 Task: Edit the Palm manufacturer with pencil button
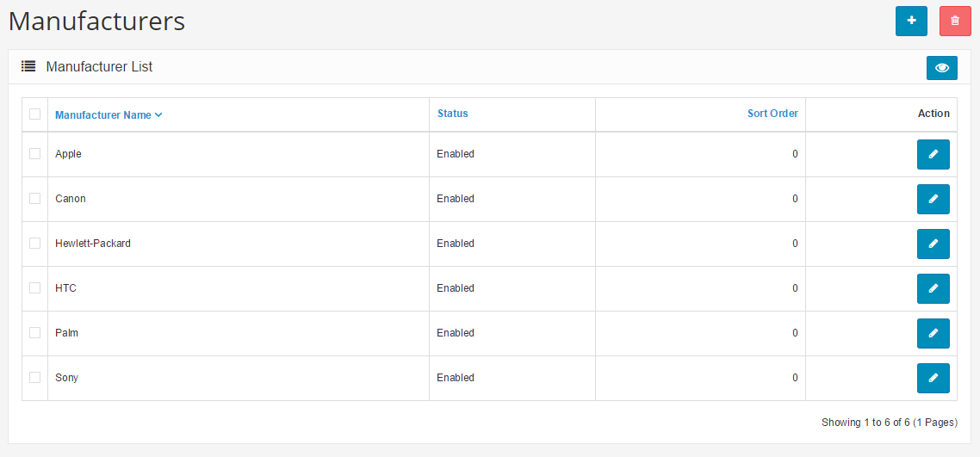(x=933, y=333)
